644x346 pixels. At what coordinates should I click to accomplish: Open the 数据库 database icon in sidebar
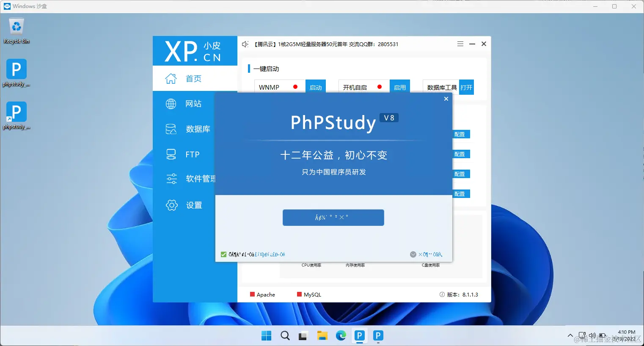(x=171, y=129)
